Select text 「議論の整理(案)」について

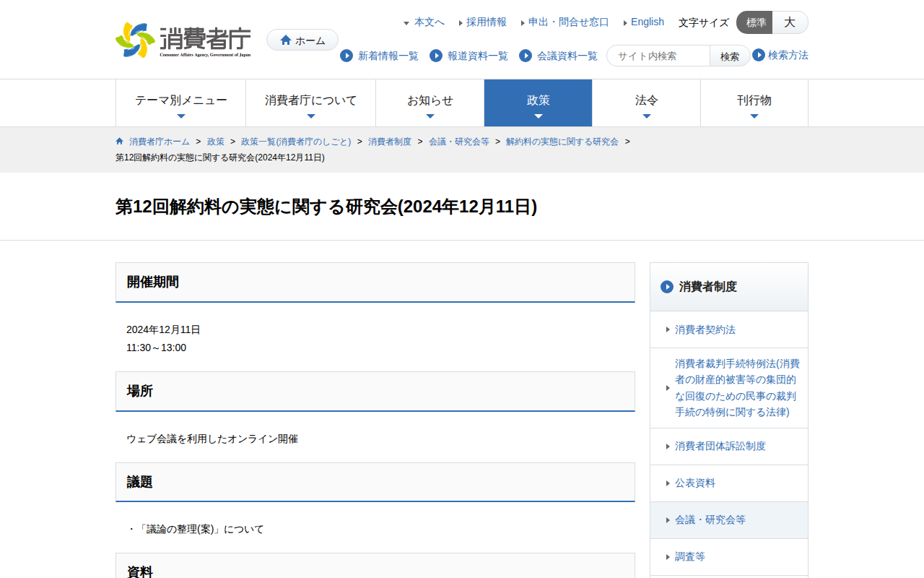point(201,529)
